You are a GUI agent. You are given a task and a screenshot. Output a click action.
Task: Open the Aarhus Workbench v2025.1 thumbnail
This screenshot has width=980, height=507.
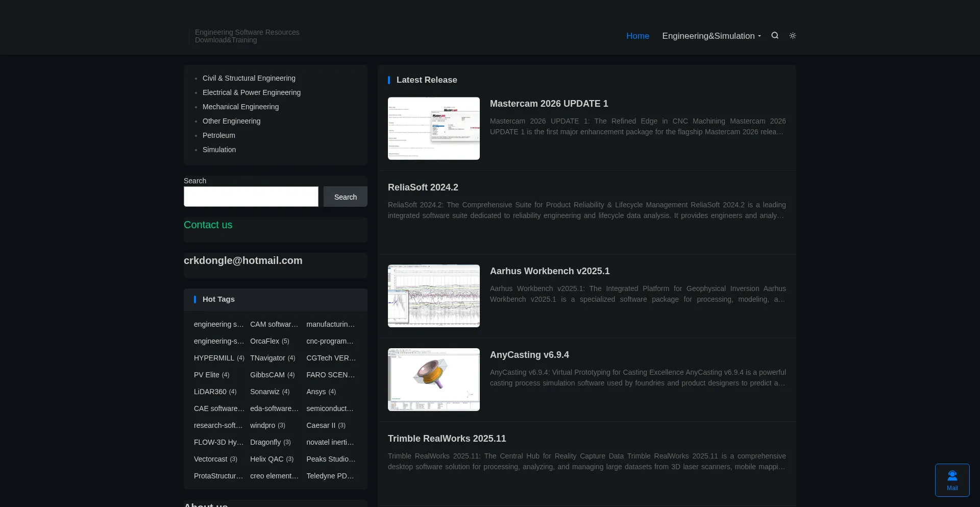434,296
